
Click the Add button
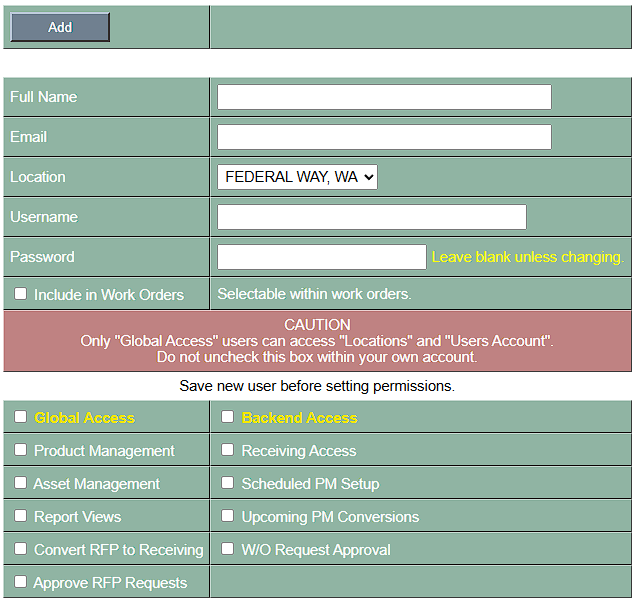[60, 27]
